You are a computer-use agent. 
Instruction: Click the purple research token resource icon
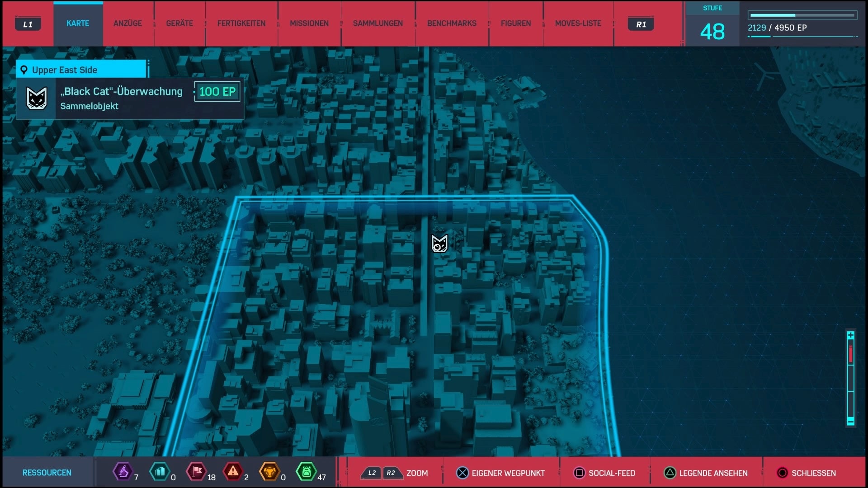pyautogui.click(x=123, y=472)
